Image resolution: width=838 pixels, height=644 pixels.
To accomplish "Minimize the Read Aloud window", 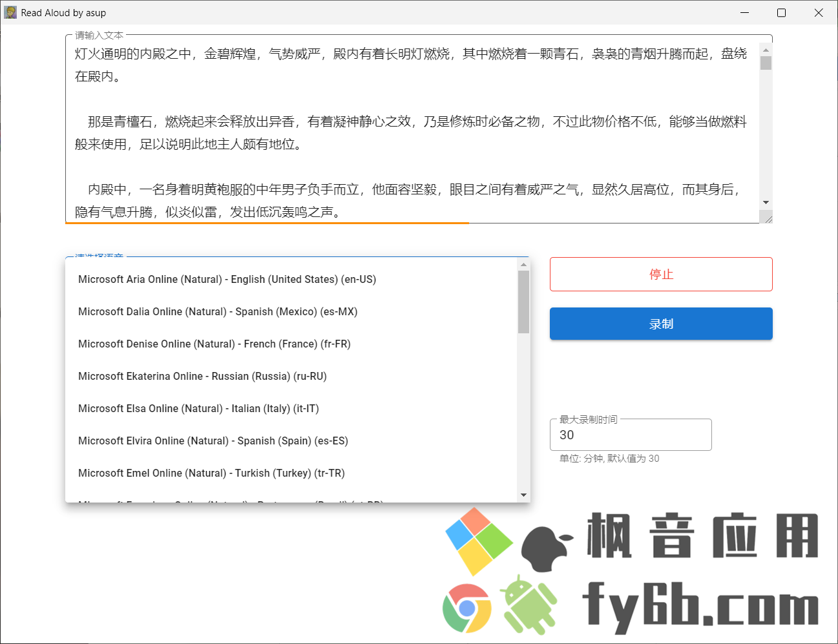I will [744, 12].
